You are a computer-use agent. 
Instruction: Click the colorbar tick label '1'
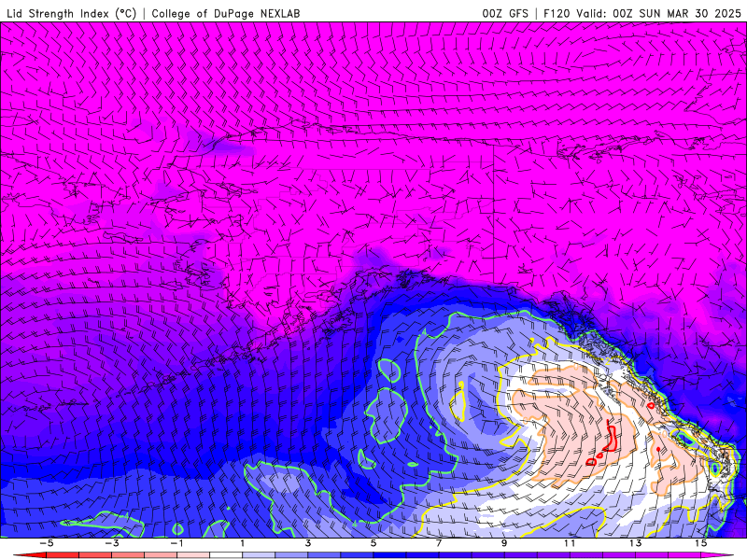click(x=243, y=543)
